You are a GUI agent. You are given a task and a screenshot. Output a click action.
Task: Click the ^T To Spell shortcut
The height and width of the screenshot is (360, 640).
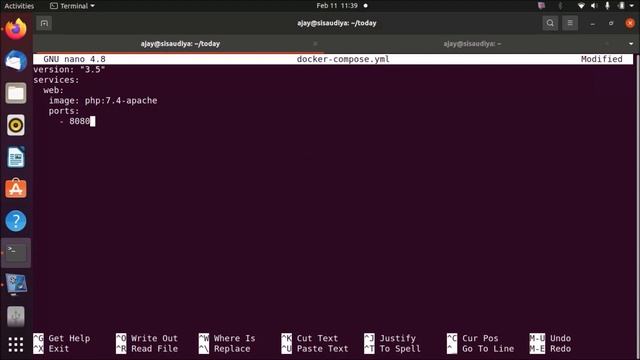tap(393, 349)
